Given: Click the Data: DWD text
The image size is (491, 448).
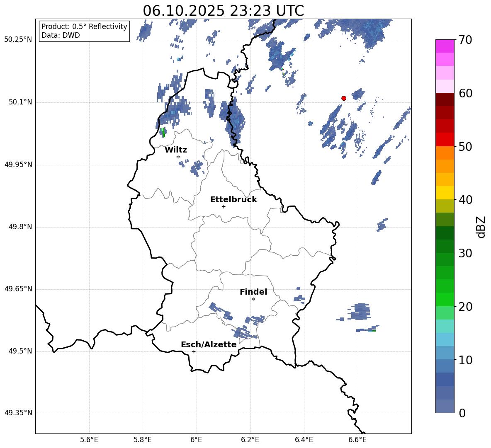Looking at the screenshot, I should tap(61, 35).
